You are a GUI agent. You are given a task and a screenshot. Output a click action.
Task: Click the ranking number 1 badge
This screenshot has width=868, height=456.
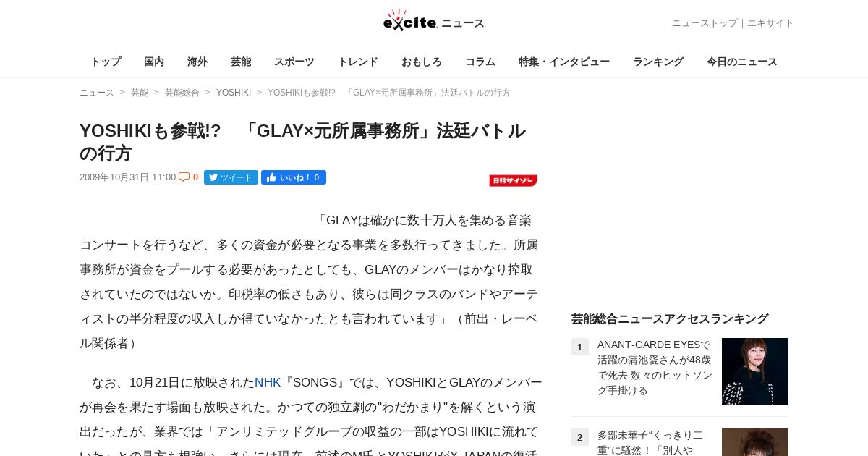point(580,347)
